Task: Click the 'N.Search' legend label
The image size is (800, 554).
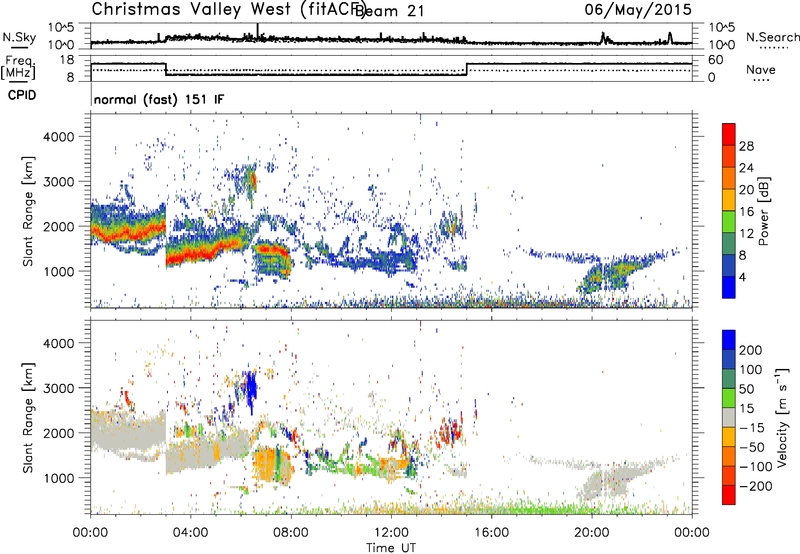Action: [773, 37]
